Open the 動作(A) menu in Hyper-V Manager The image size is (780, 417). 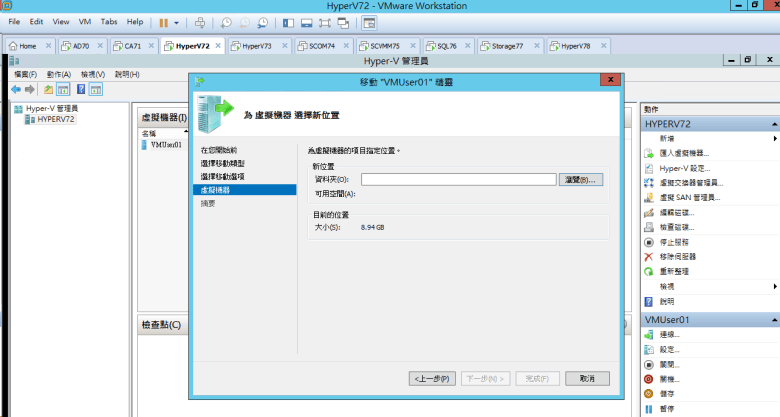(59, 74)
